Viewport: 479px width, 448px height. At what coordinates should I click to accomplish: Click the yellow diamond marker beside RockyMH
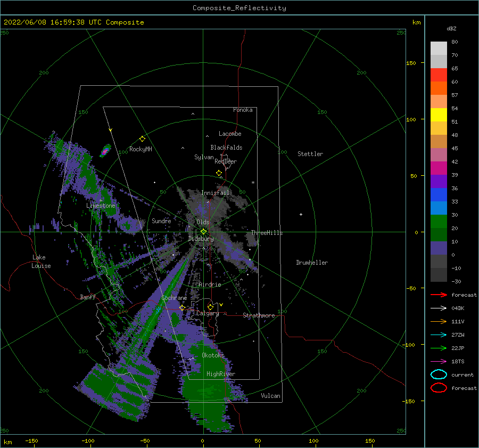click(142, 139)
